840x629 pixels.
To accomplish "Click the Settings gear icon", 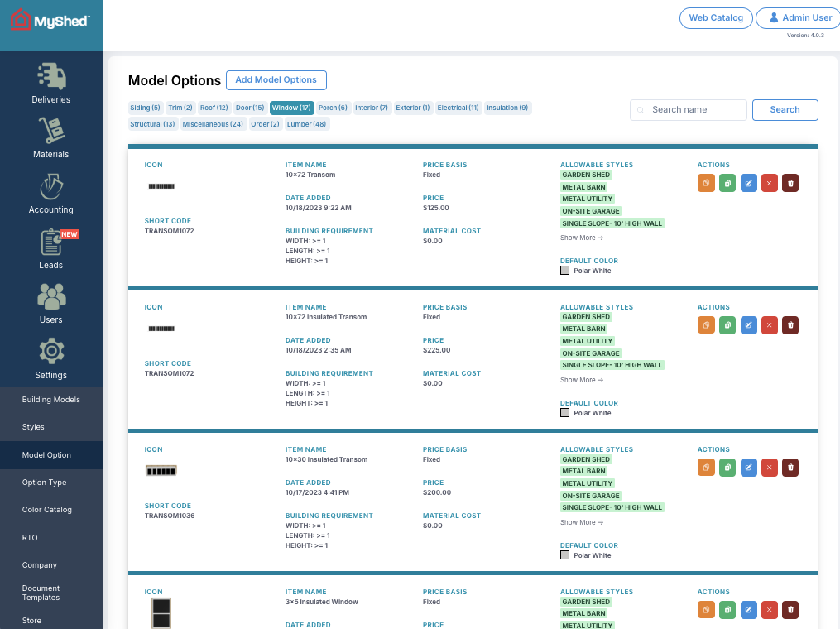I will 50,358.
